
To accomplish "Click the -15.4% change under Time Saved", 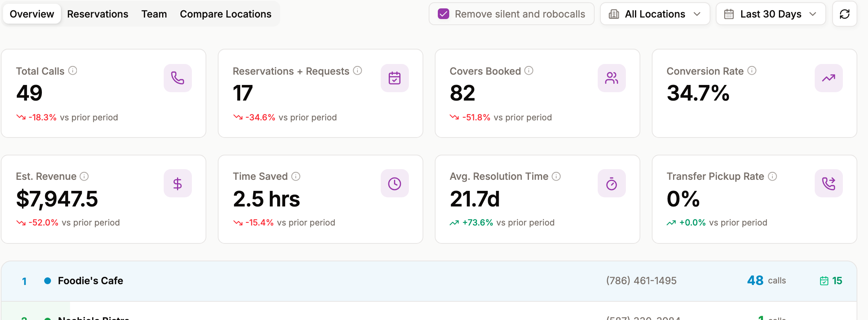I will tap(260, 222).
